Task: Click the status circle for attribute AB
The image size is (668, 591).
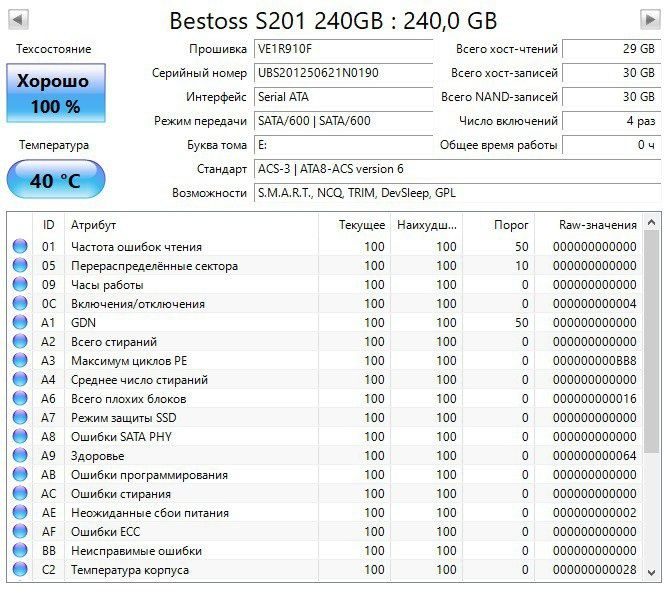Action: coord(20,474)
